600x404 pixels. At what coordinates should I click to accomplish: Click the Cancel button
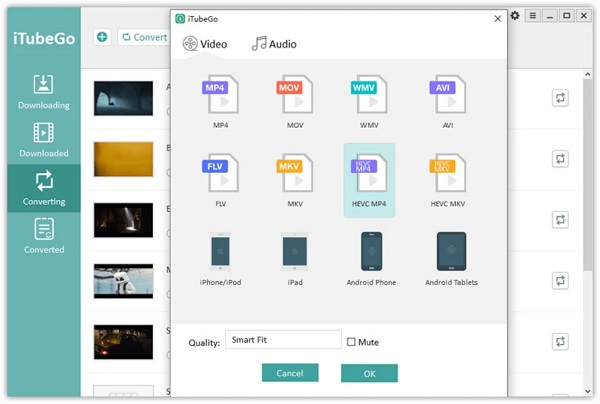tap(290, 373)
